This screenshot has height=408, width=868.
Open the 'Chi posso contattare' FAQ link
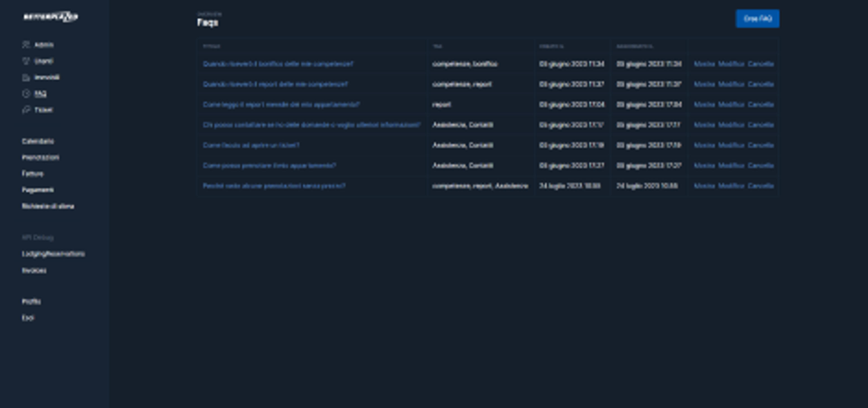pos(312,125)
